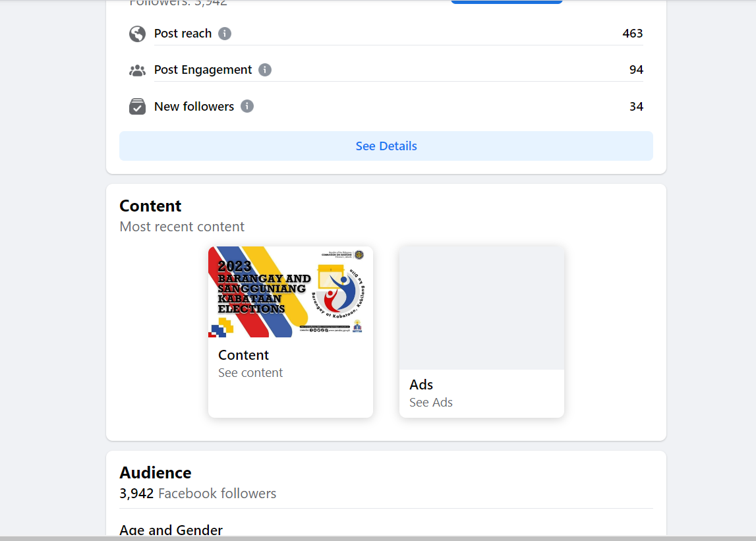Viewport: 756px width, 541px height.
Task: Click the Ads card title
Action: tap(421, 385)
